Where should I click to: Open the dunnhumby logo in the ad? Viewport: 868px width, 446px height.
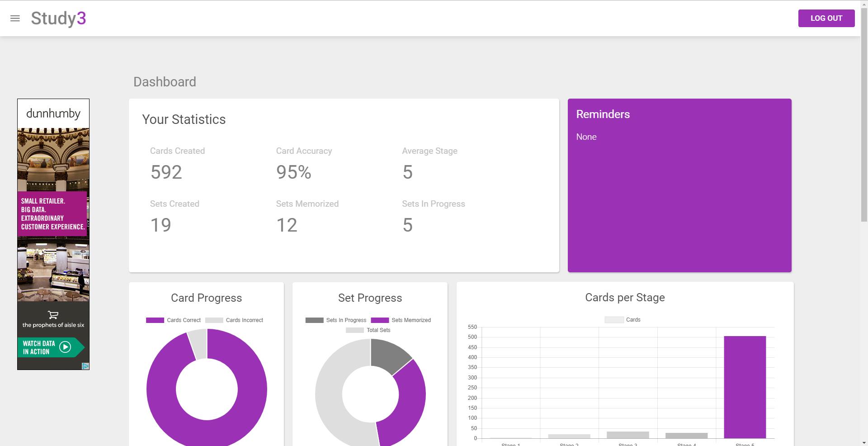point(53,114)
